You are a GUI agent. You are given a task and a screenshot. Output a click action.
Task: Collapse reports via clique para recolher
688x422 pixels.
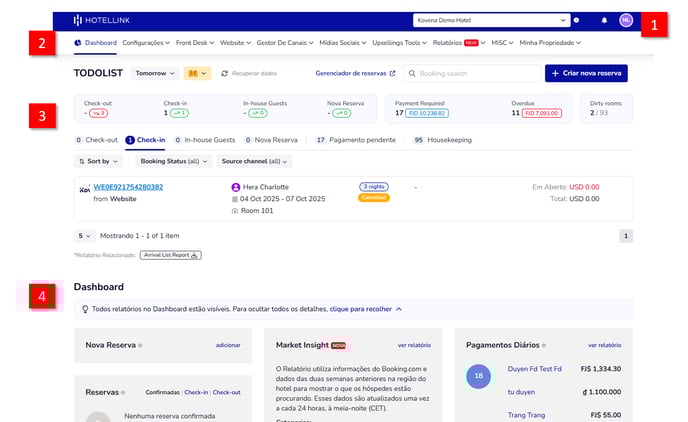pos(365,310)
